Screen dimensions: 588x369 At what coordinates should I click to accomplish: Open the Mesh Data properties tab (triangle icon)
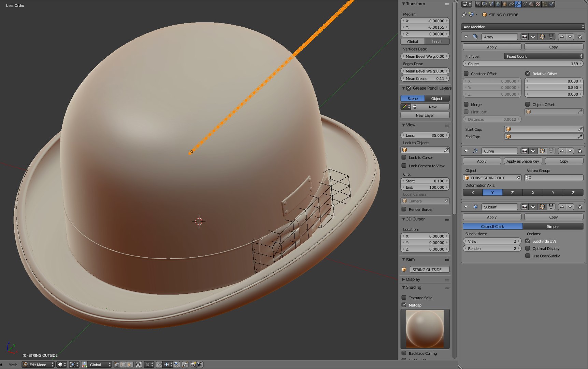pyautogui.click(x=525, y=4)
